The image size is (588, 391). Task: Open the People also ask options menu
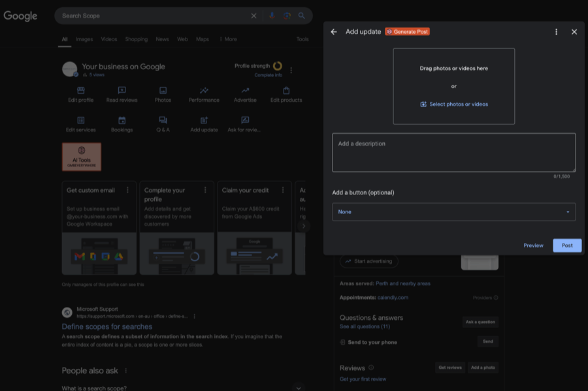pyautogui.click(x=126, y=371)
